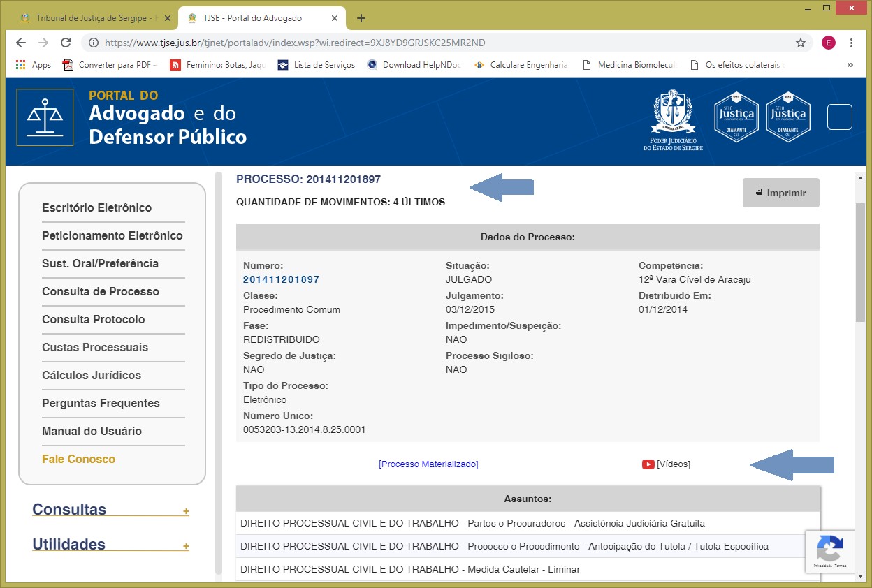Click process number 201411201897 link

click(281, 279)
